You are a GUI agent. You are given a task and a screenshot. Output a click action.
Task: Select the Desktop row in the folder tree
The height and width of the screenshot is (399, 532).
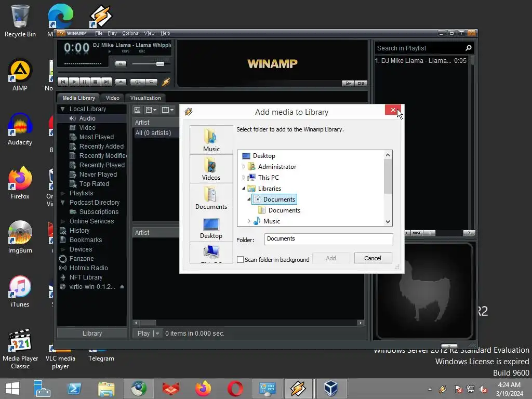(264, 156)
